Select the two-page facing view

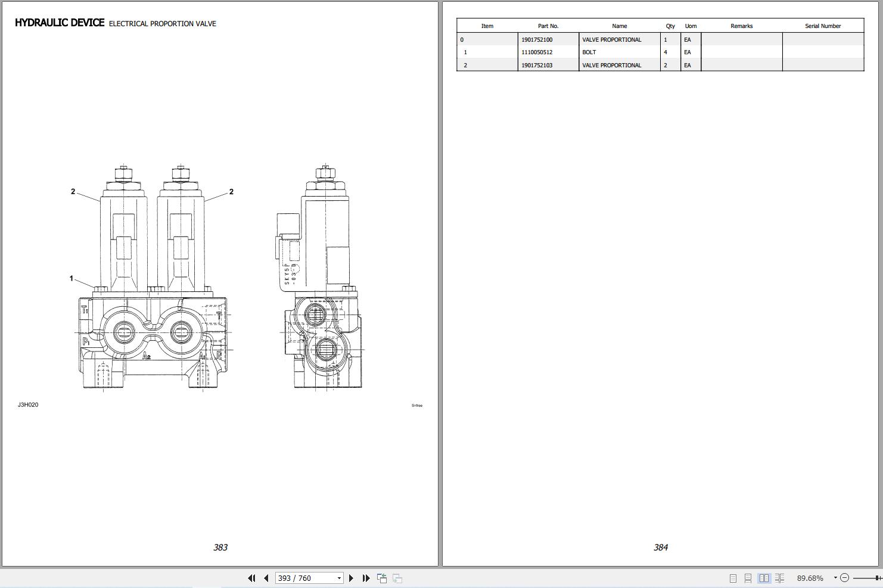tap(764, 578)
